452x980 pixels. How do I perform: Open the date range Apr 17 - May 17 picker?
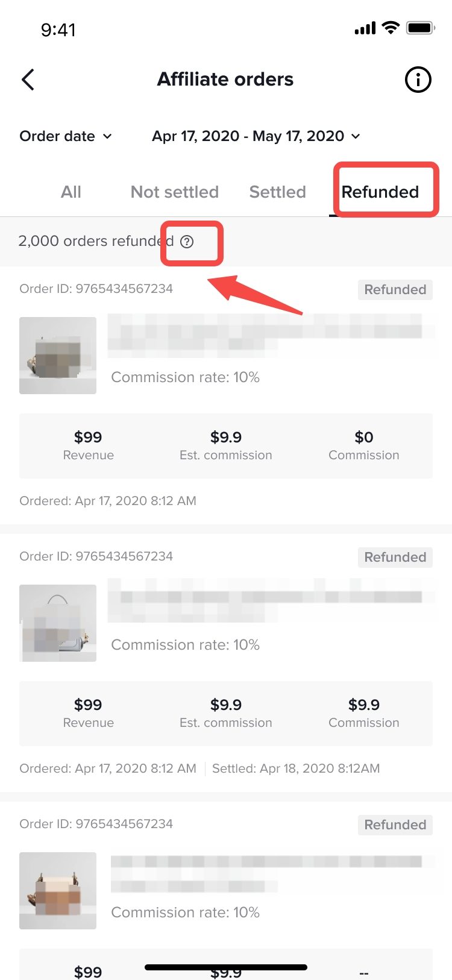point(256,136)
